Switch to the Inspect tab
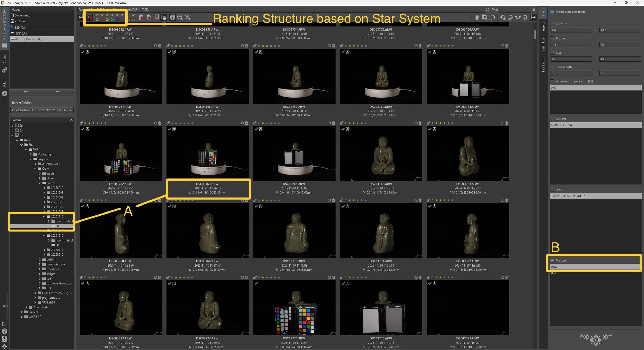This screenshot has width=644, height=350. coord(543,27)
